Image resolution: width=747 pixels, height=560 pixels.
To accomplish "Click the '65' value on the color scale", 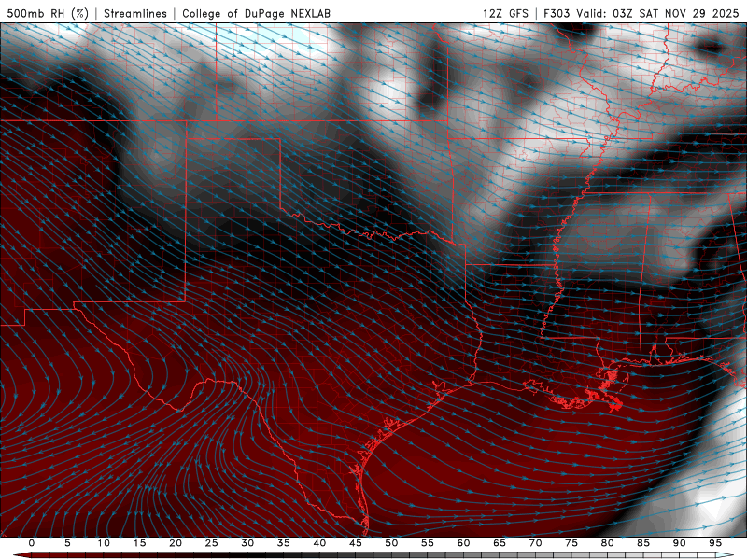I will pyautogui.click(x=500, y=543).
